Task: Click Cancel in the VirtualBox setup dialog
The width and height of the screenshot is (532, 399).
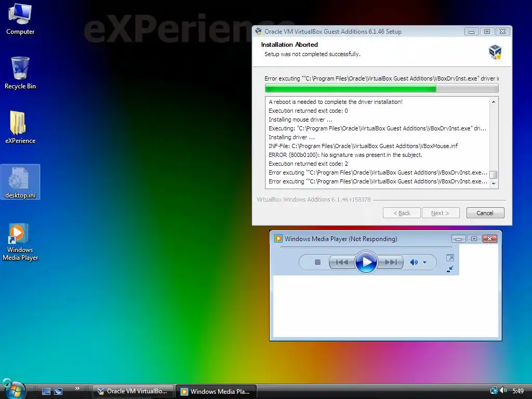Action: pos(485,212)
